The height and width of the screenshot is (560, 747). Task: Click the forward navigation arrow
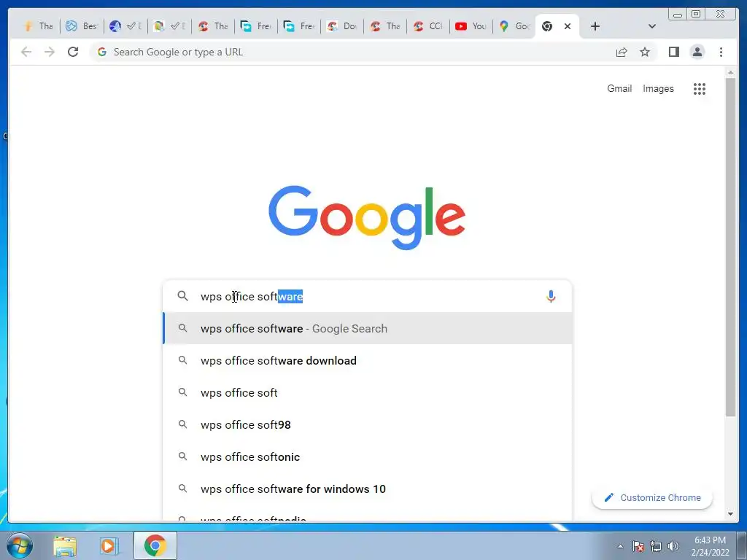[50, 52]
